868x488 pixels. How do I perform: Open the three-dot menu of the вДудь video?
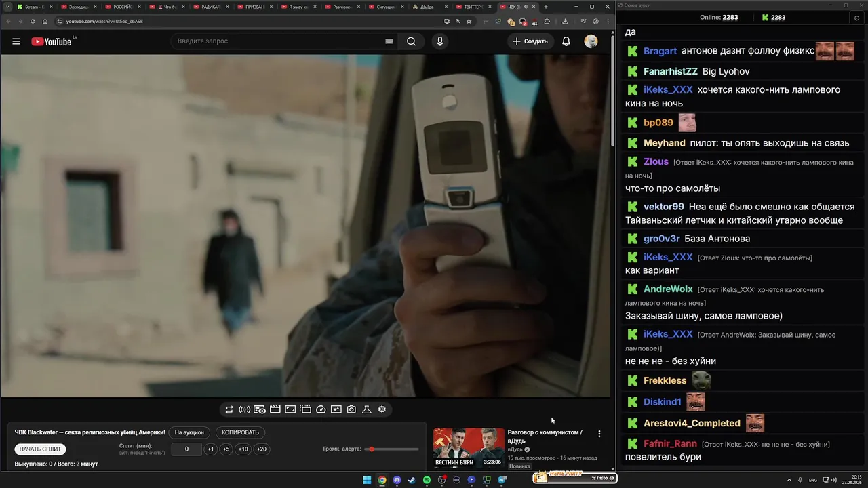(599, 434)
